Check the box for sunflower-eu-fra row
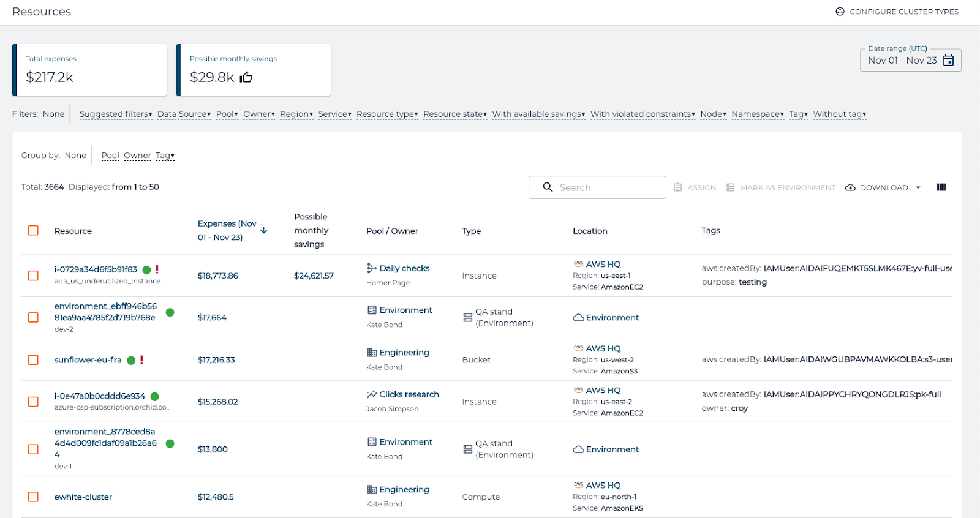Image resolution: width=980 pixels, height=518 pixels. tap(33, 360)
